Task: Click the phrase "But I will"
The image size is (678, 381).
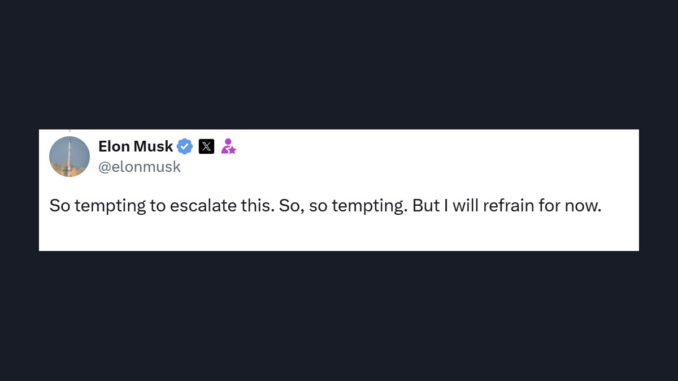Action: 445,205
